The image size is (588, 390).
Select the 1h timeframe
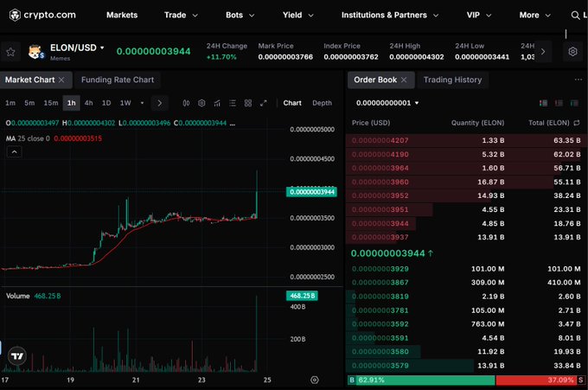[x=72, y=103]
